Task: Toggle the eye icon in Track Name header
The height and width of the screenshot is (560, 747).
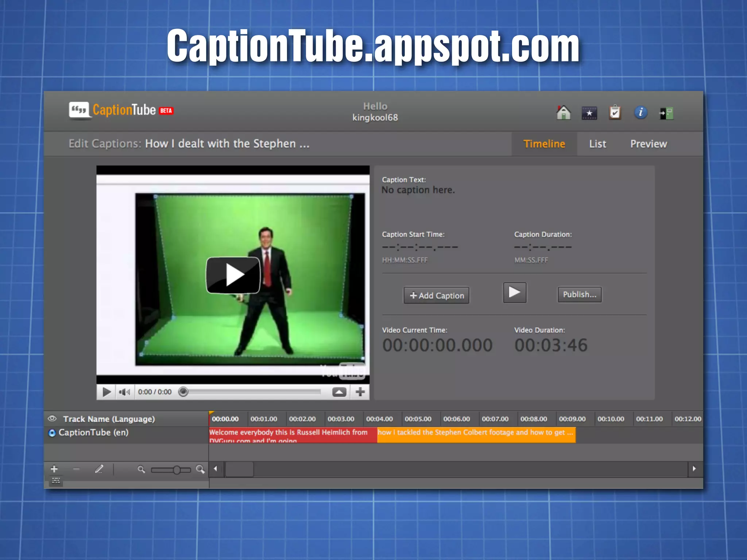Action: coord(53,418)
